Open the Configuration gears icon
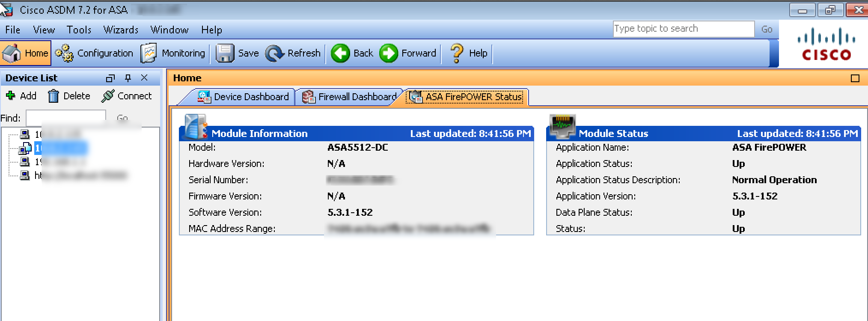 (x=64, y=53)
